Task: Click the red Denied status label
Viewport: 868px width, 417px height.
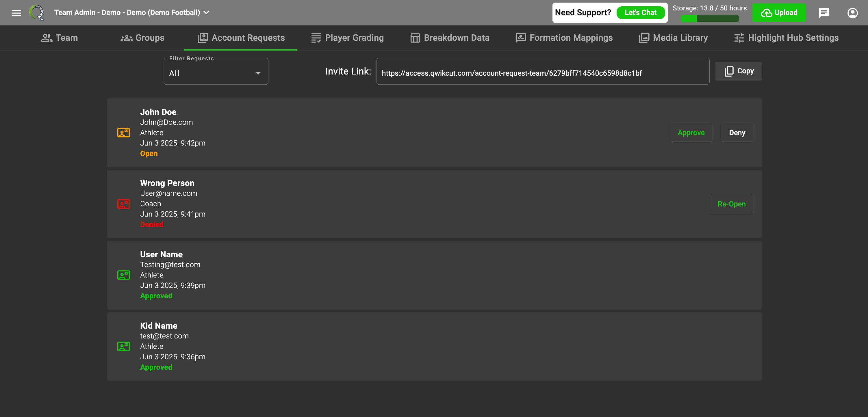Action: 152,224
